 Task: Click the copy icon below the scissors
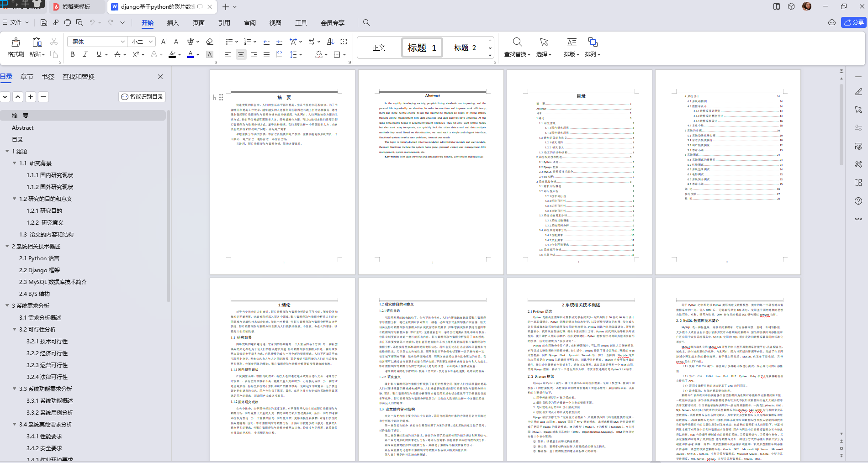54,54
